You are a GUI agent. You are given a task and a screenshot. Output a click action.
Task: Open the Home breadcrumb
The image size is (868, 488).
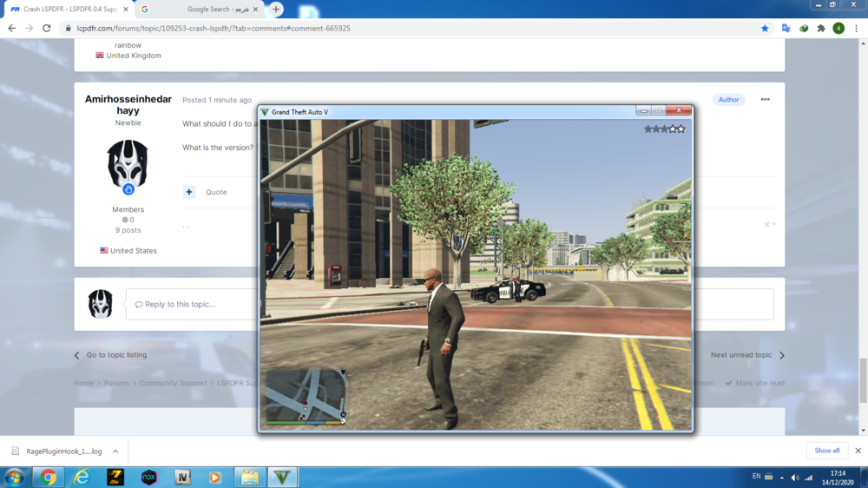point(83,383)
